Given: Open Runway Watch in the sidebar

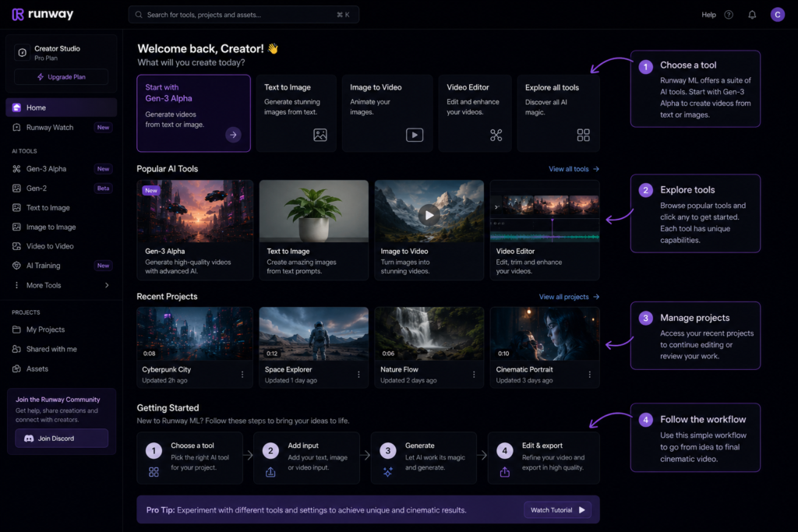Looking at the screenshot, I should (x=61, y=128).
